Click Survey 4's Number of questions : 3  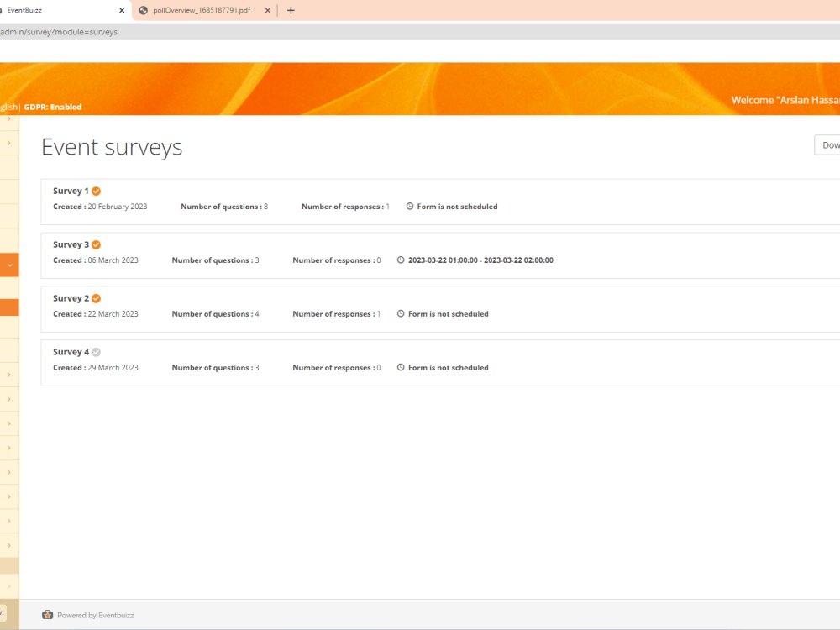[215, 367]
